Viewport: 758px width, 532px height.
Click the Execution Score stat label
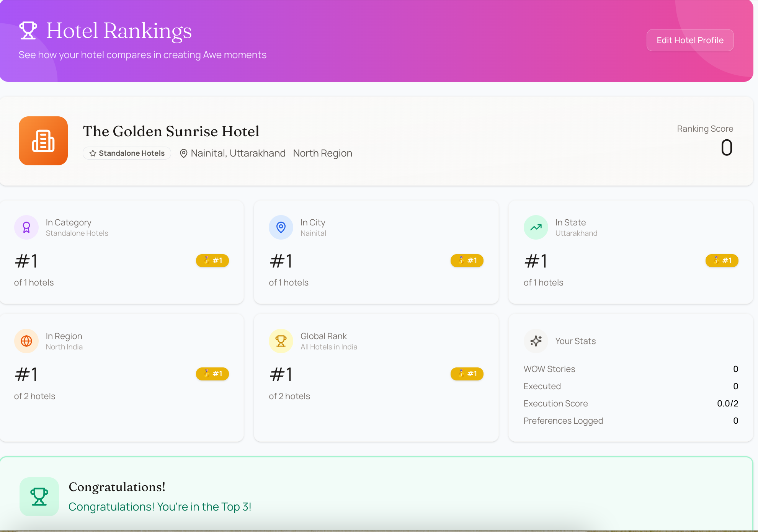click(x=555, y=403)
